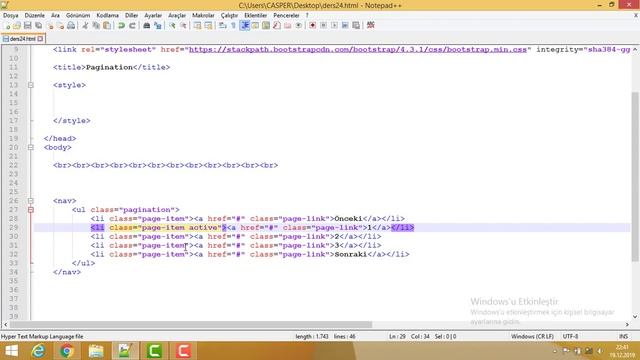Viewport: 640px width, 360px height.
Task: Open the Ayarlar menu
Action: [153, 16]
